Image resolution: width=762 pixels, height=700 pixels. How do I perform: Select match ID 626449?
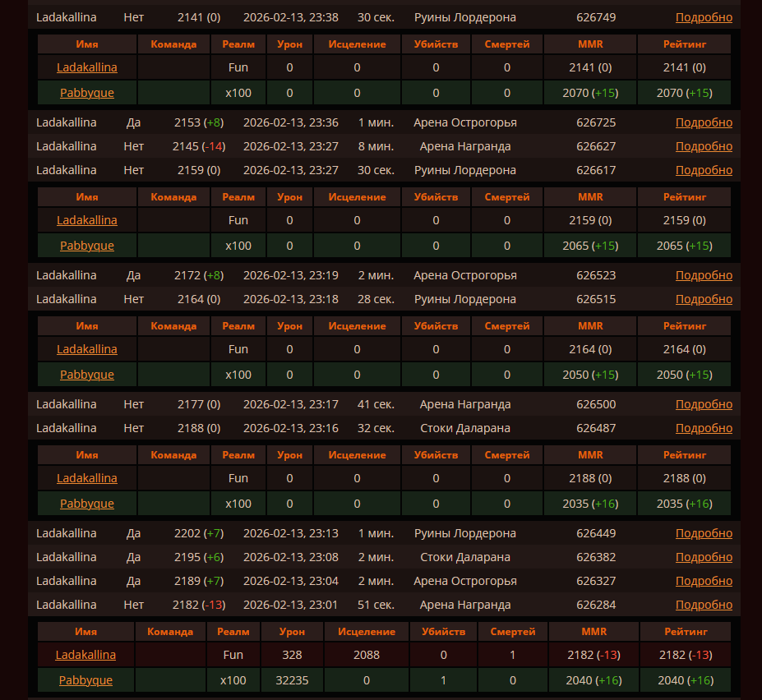(596, 533)
